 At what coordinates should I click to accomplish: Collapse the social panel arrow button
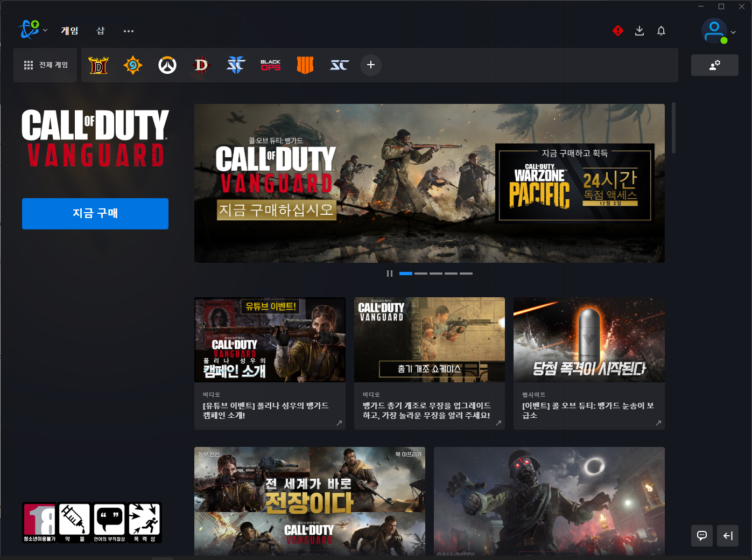(x=728, y=536)
